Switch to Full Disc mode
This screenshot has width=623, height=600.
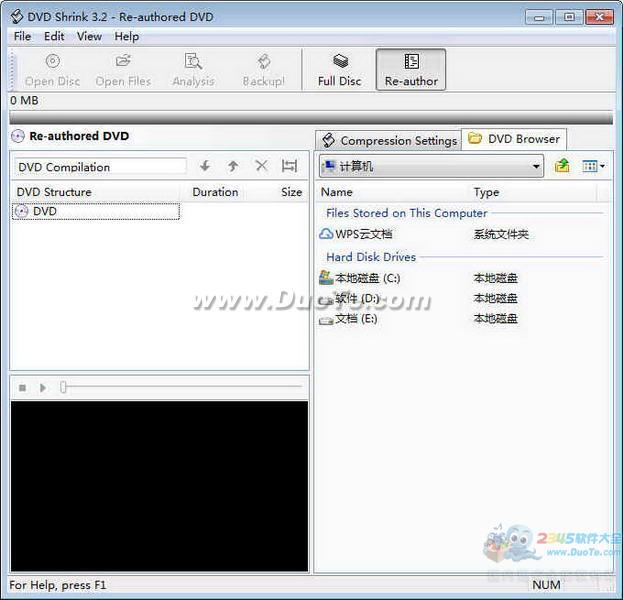[x=340, y=70]
